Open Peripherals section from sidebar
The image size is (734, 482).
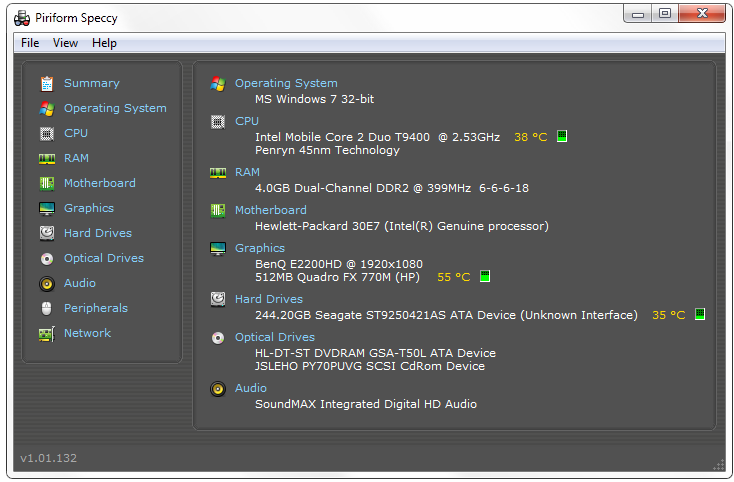tap(96, 308)
